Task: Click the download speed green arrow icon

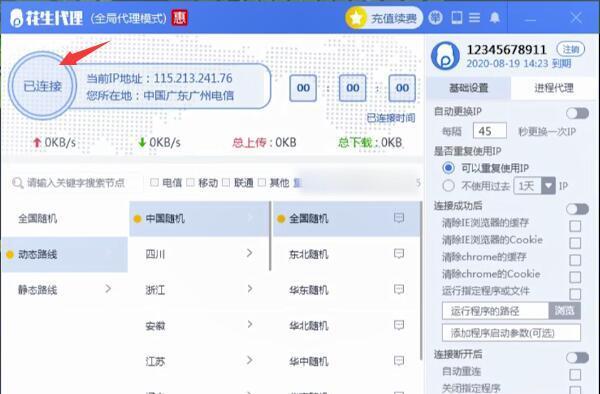Action: tap(142, 143)
